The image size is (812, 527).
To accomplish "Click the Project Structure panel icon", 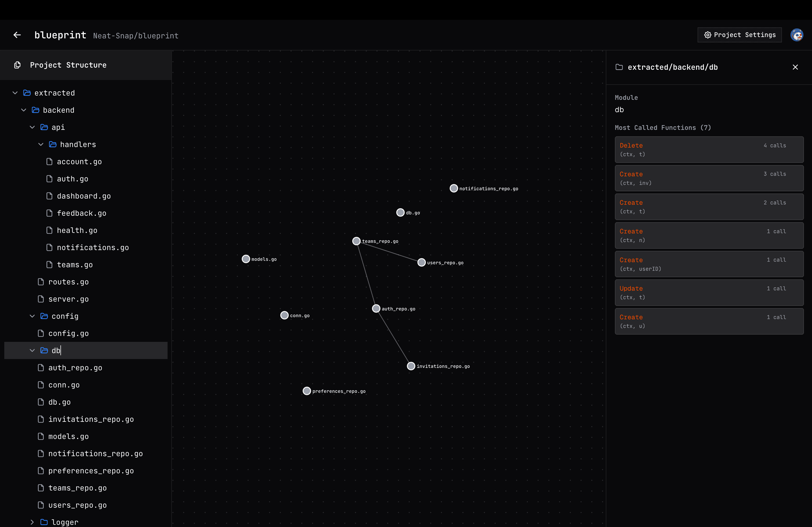I will pos(17,65).
